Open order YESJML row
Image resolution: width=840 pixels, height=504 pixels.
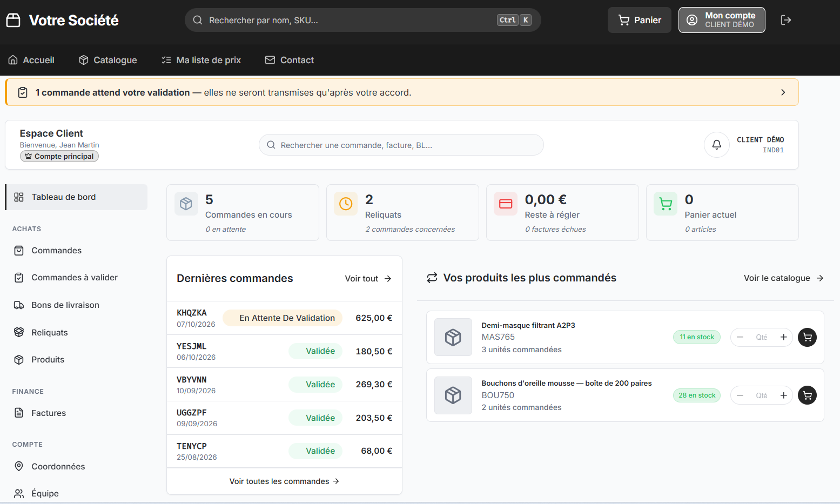pyautogui.click(x=285, y=352)
